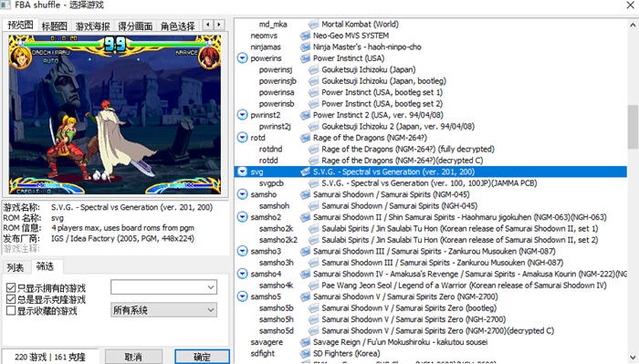Viewport: 639px width, 364px height.
Task: Click the 确定 button
Action: click(202, 357)
